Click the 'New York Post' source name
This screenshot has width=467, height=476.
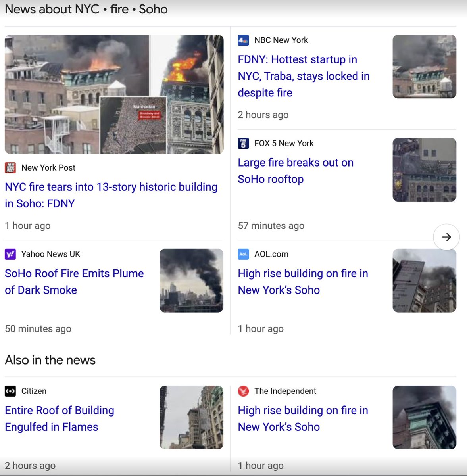48,167
